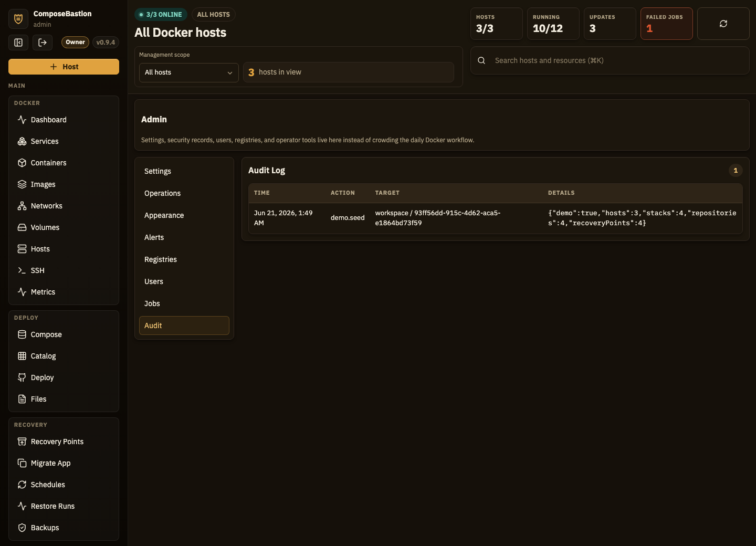Select the Audit admin section
This screenshot has width=756, height=546.
184,325
